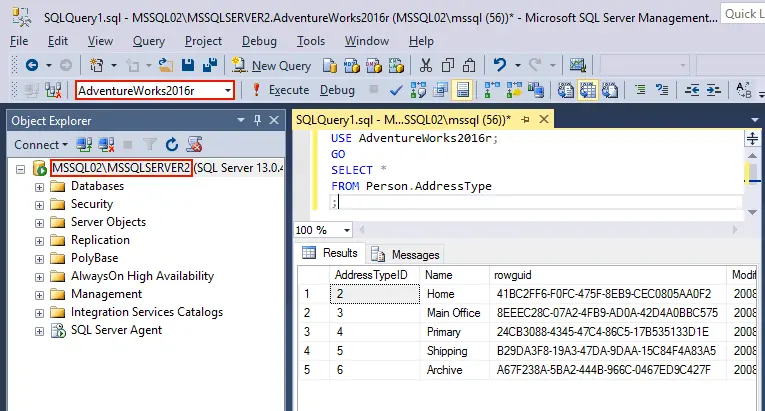765x411 pixels.
Task: Uncomment the selected lines
Action: coord(662,90)
